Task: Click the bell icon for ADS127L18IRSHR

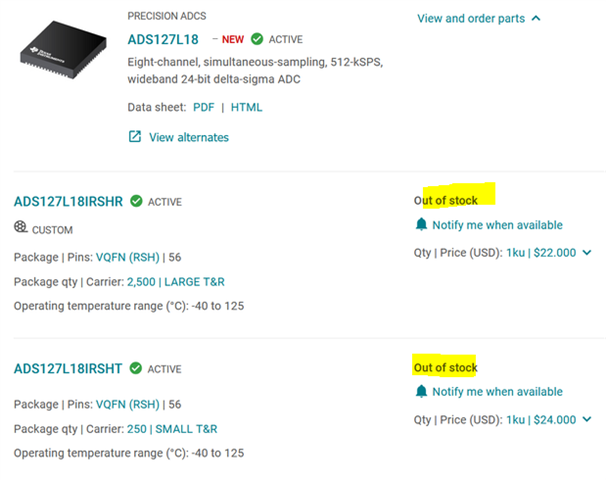Action: [421, 225]
